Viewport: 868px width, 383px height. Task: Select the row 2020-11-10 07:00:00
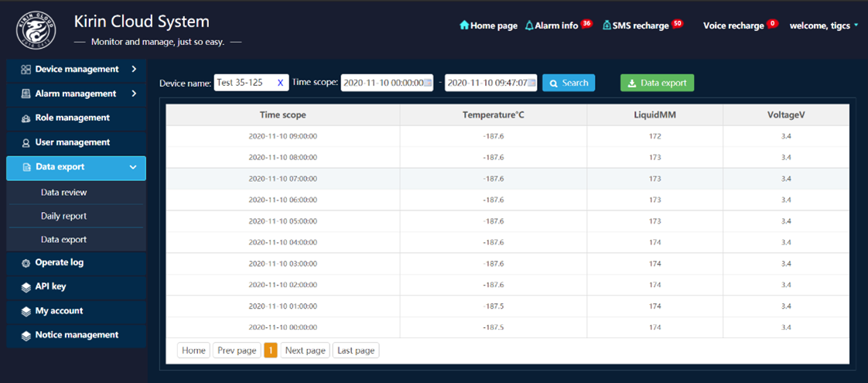(507, 179)
